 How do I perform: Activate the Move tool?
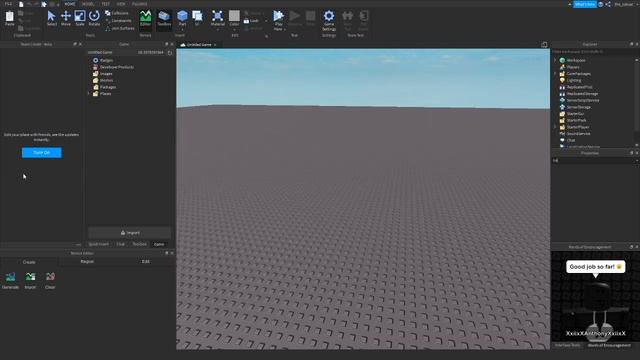(66, 18)
